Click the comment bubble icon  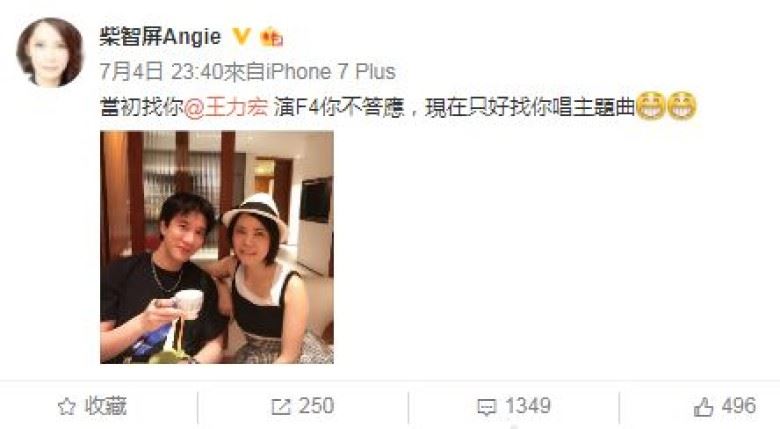coord(487,408)
